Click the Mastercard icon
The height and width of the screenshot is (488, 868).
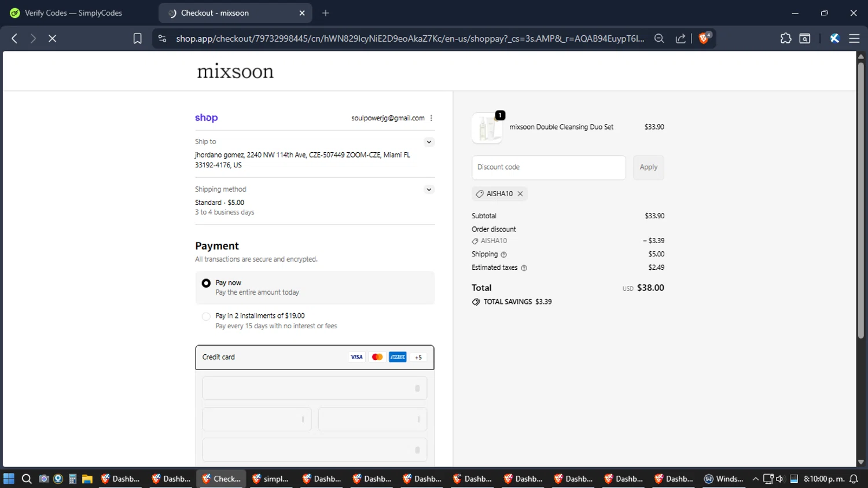[377, 357]
